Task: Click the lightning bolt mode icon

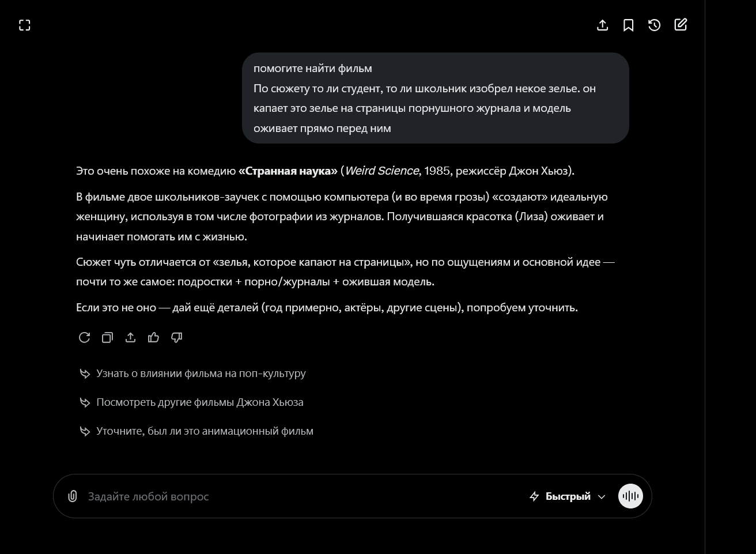Action: pos(534,496)
